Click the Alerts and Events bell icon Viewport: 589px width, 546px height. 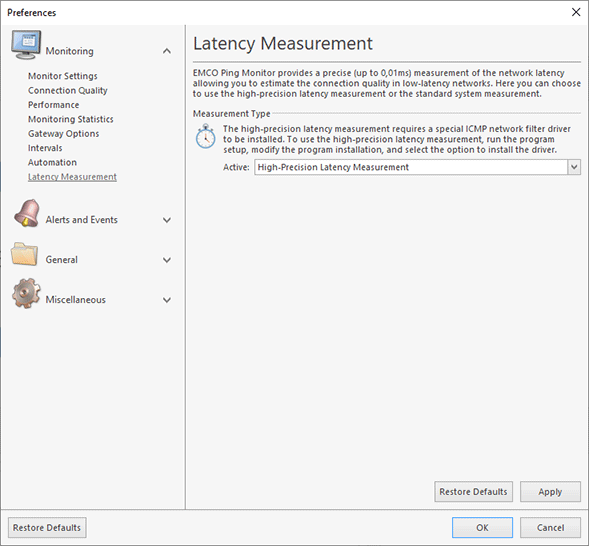(26, 213)
